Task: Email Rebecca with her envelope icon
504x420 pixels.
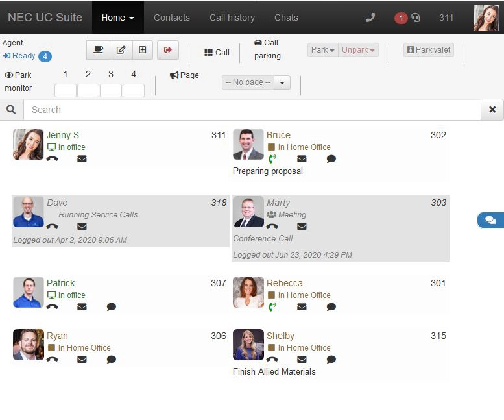Action: [x=302, y=306]
